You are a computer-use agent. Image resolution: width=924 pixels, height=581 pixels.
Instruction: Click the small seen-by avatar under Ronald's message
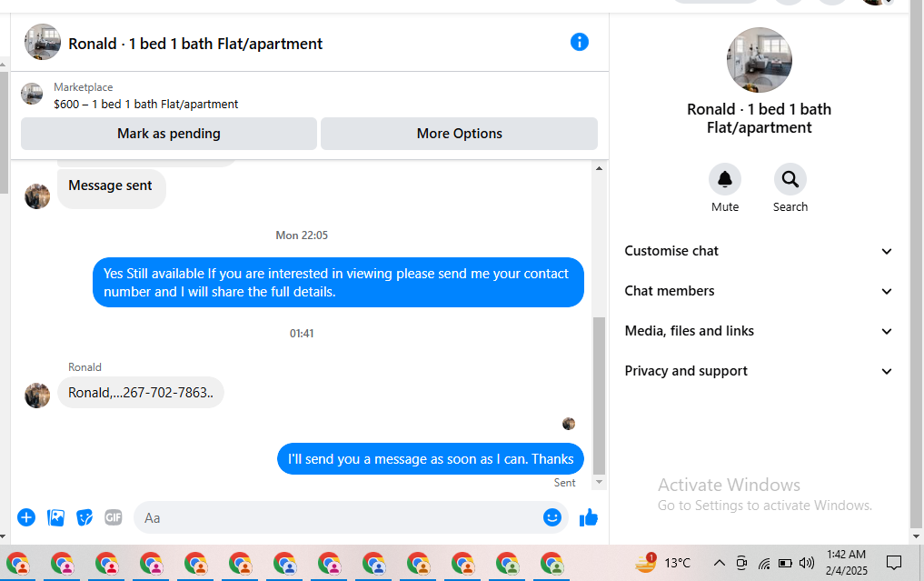[x=569, y=424]
